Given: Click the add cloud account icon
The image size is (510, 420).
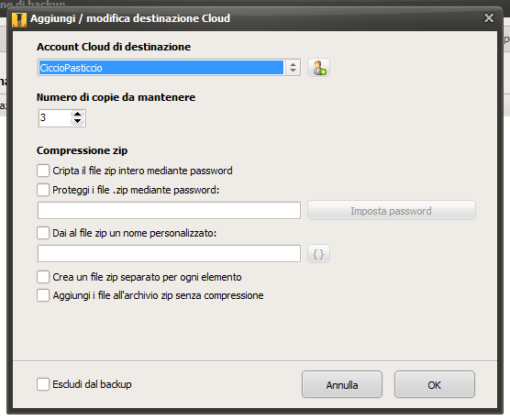Looking at the screenshot, I should (x=319, y=68).
